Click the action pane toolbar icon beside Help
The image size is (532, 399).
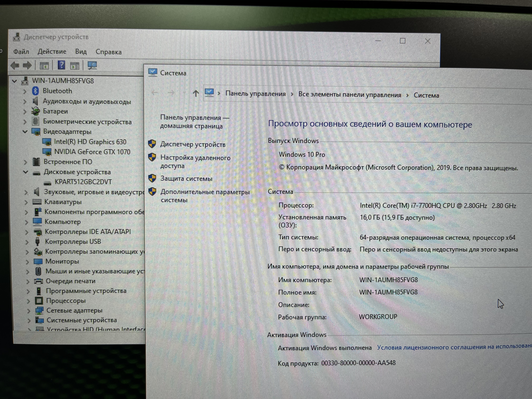(75, 66)
